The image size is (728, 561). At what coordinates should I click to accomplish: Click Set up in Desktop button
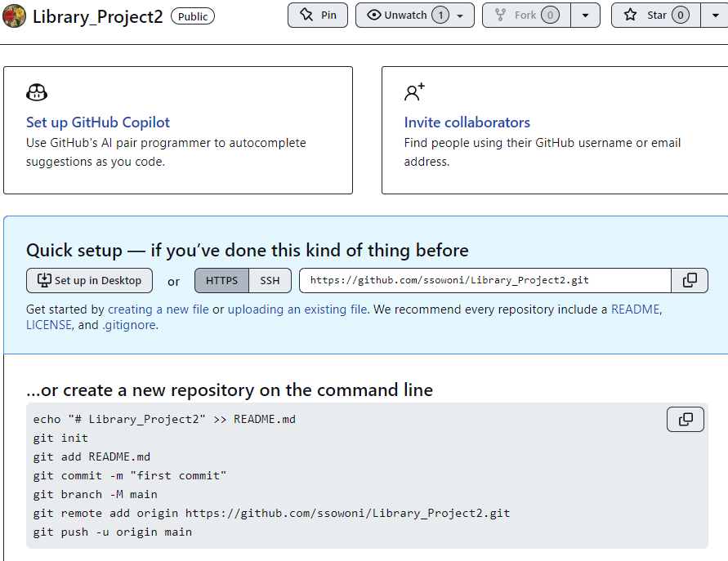click(89, 280)
